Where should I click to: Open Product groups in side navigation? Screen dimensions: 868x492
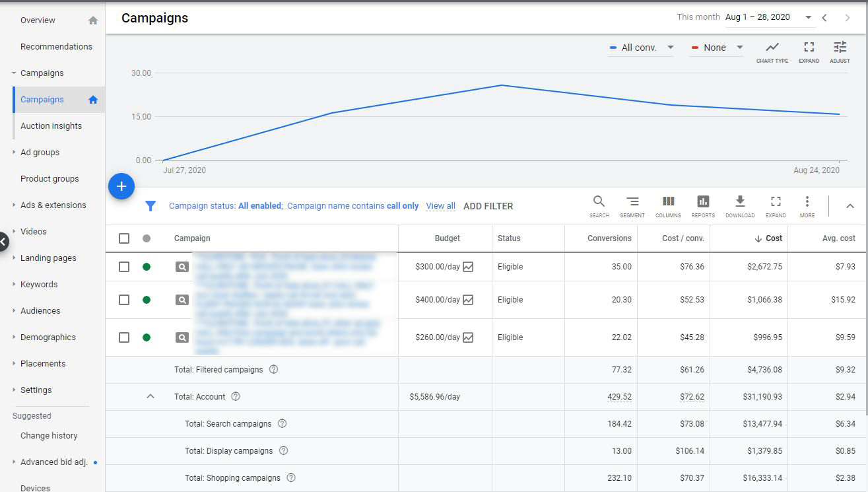coord(50,179)
